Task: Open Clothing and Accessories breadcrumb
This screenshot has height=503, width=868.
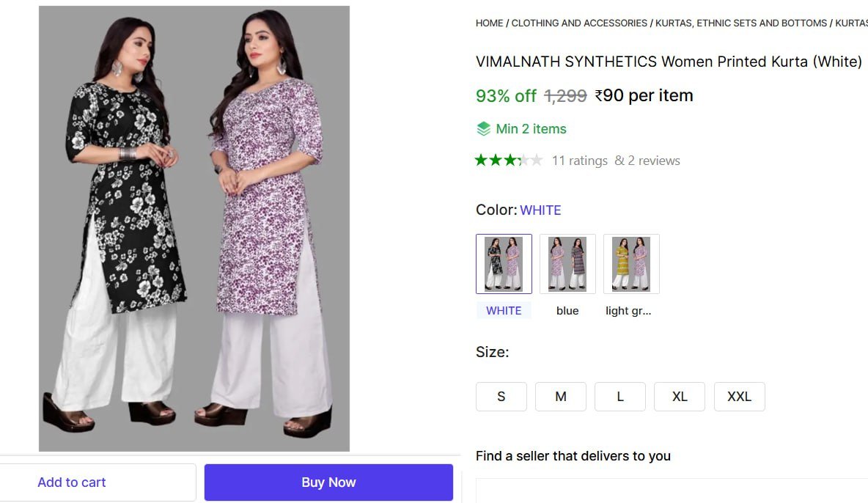Action: 579,23
